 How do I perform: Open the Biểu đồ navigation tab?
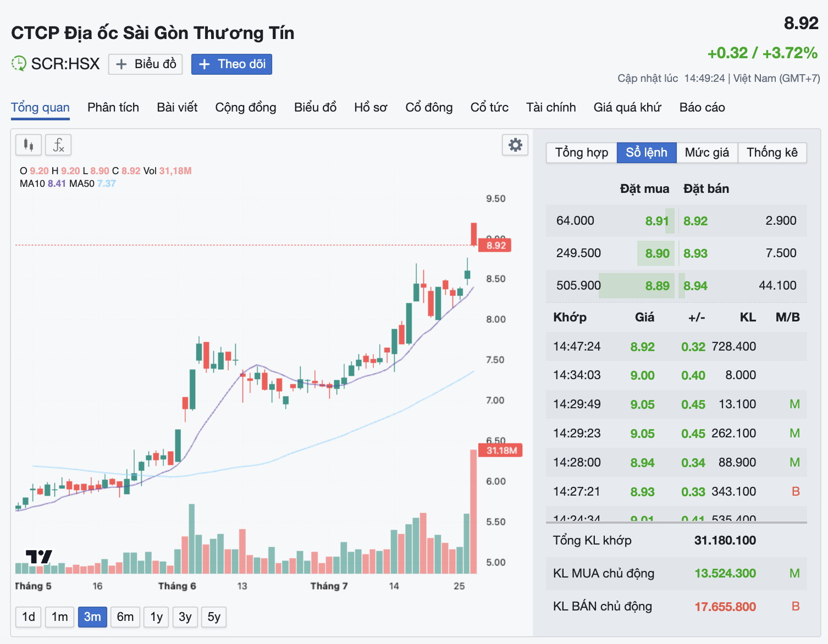tap(315, 107)
